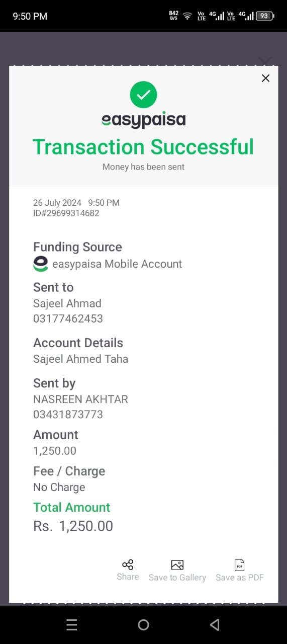Tap the easypaisa icon beside Mobile Account
Screen dimensions: 287x644
click(x=41, y=264)
